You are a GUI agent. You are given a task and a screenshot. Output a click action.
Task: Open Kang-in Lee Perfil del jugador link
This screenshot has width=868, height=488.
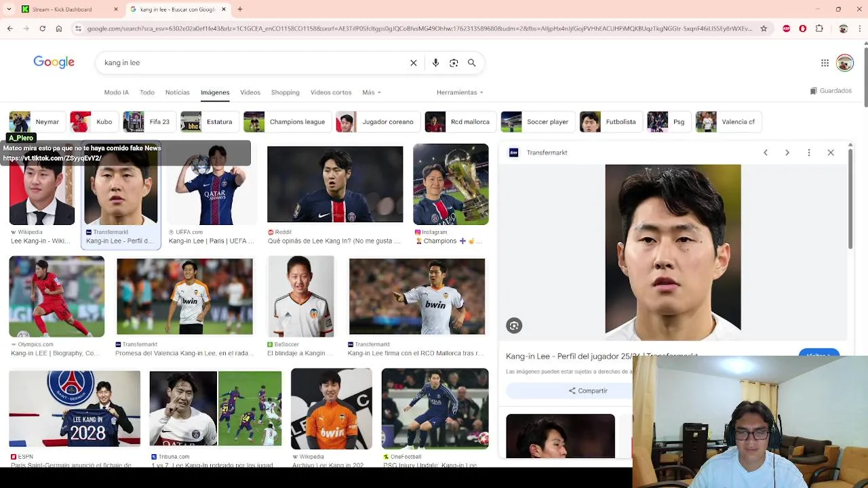point(601,356)
